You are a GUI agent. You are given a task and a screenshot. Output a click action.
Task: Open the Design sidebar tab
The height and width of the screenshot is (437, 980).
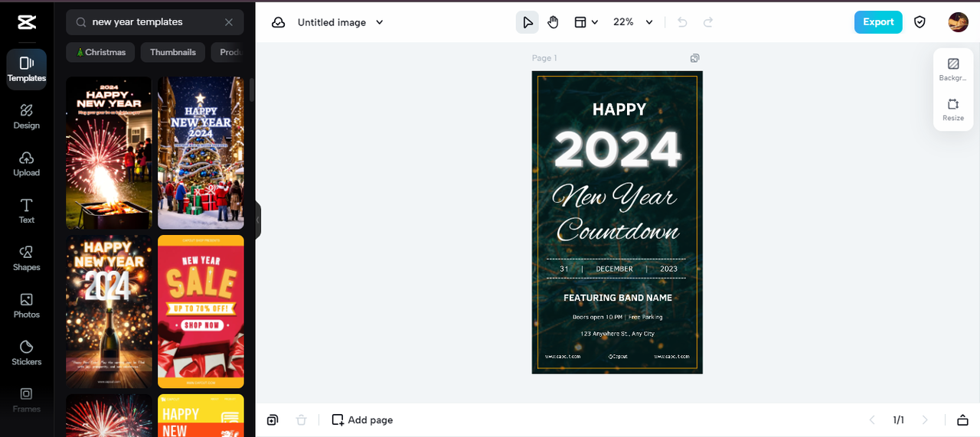click(x=27, y=116)
